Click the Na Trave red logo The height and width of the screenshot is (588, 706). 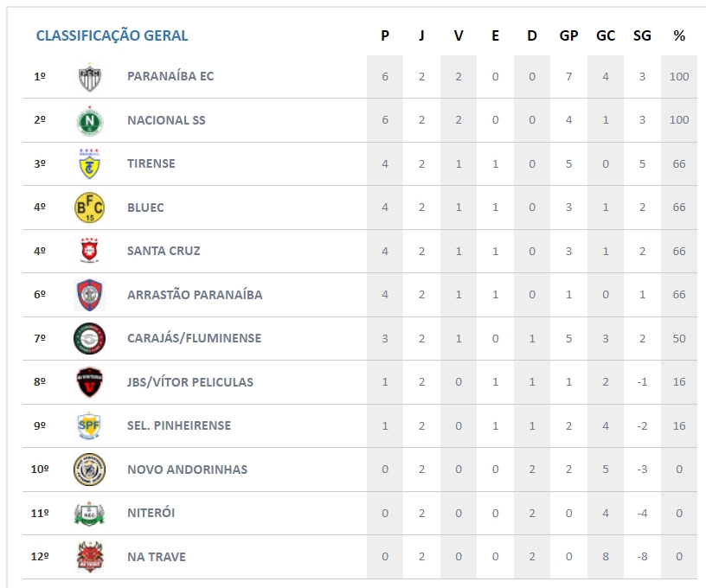[x=89, y=557]
